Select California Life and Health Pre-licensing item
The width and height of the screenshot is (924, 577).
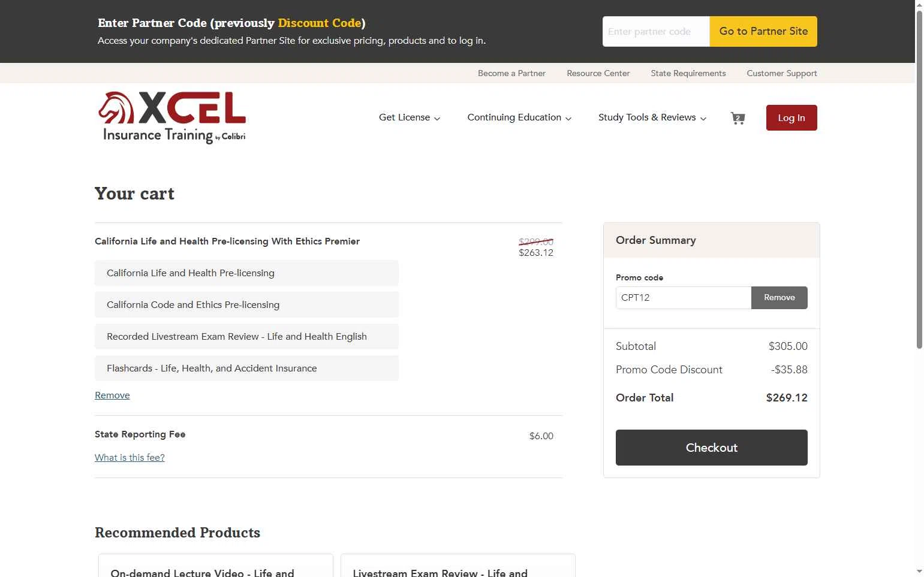246,273
